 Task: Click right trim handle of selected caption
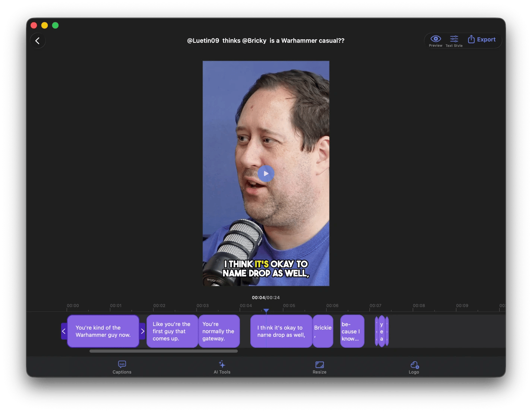pyautogui.click(x=142, y=331)
